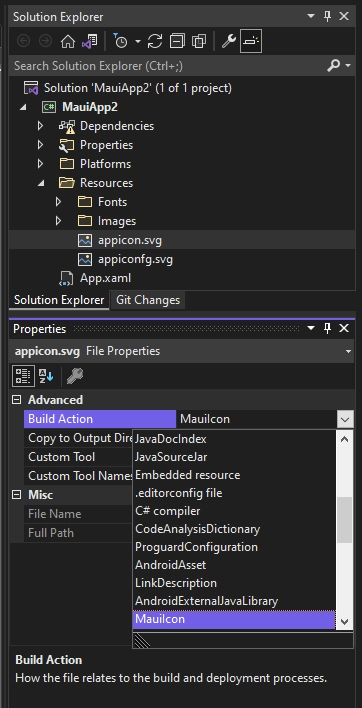
Task: Click the Back arrow in Solution Explorer
Action: point(23,42)
